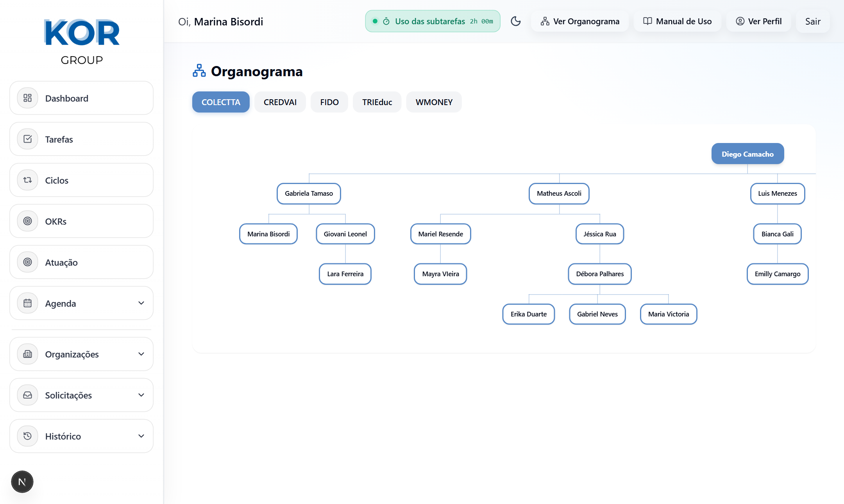
Task: Switch to the CREDVAI tab
Action: (280, 102)
